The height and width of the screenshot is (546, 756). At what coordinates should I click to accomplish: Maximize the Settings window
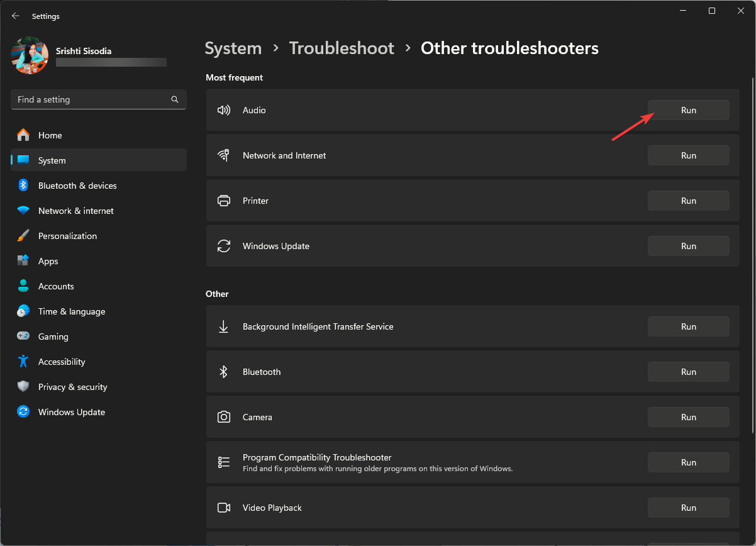(x=711, y=11)
